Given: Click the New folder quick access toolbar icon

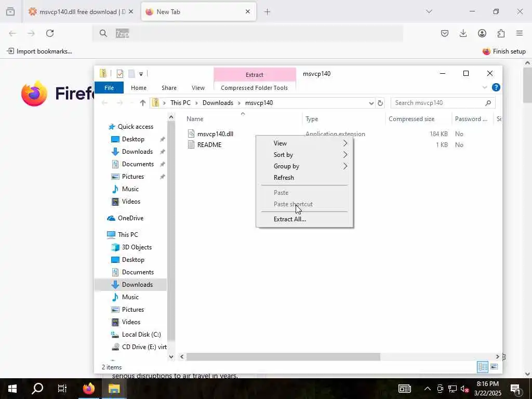Looking at the screenshot, I should click(131, 74).
